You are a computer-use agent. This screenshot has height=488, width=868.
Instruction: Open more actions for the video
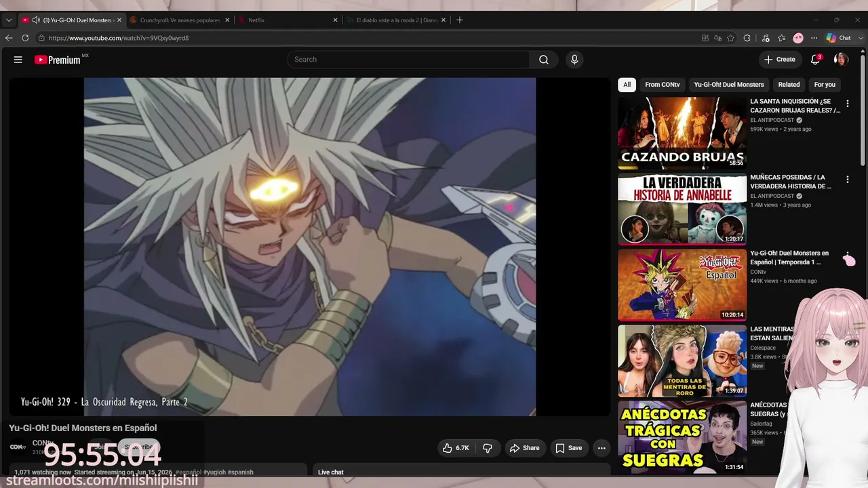click(601, 448)
